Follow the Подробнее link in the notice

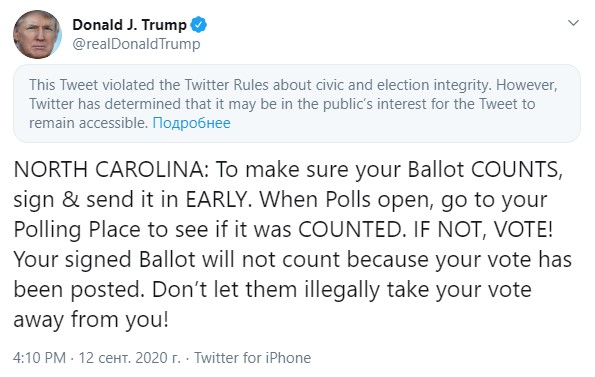191,123
